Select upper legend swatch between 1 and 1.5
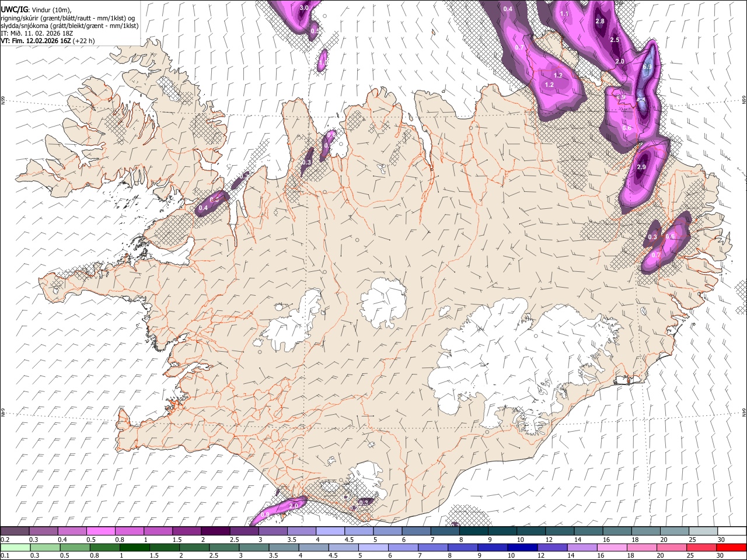 (x=158, y=531)
